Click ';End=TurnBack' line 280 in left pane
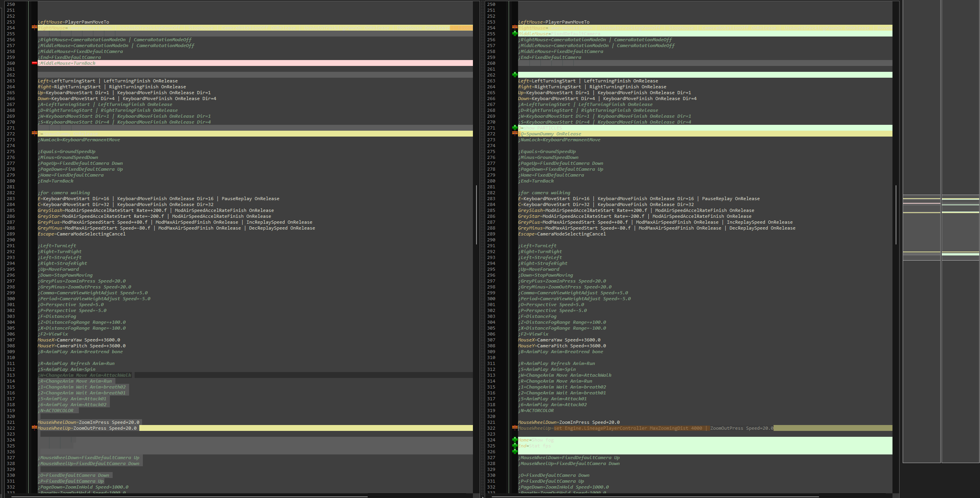This screenshot has width=980, height=498. click(x=56, y=181)
